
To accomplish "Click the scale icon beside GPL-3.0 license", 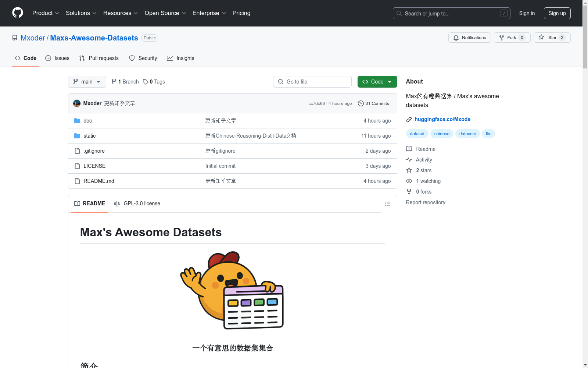I will [x=117, y=204].
